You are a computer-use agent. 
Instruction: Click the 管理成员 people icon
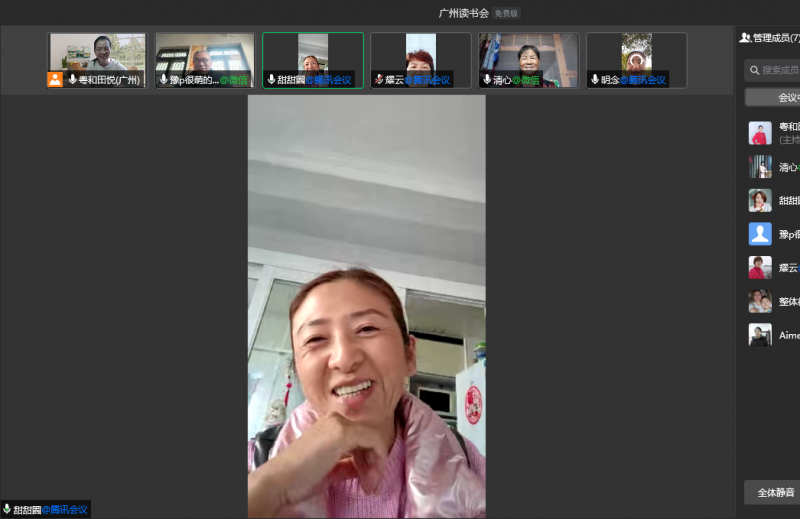(x=745, y=38)
